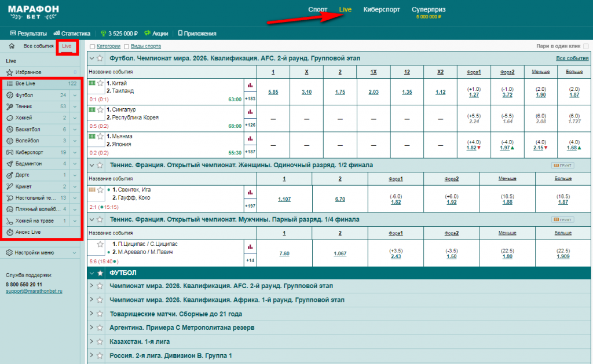This screenshot has height=364, width=593.
Task: Click the Settings menu gear icon
Action: point(9,252)
